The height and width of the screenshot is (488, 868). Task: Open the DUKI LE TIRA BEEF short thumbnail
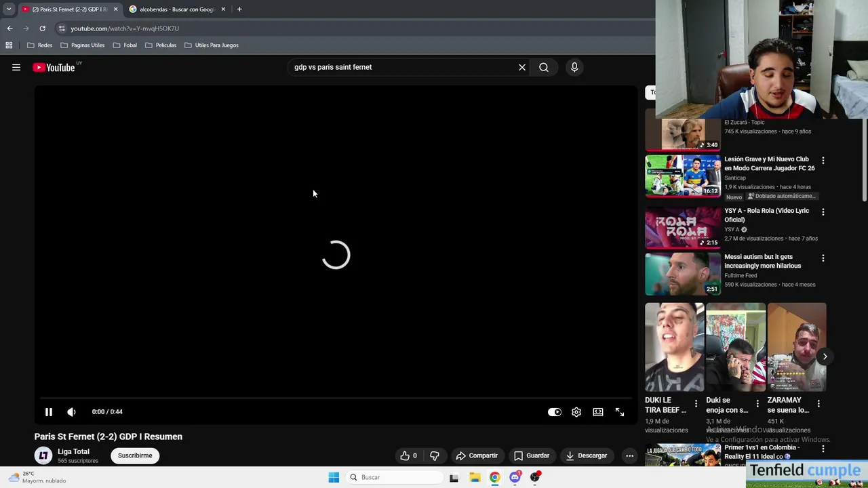click(675, 347)
